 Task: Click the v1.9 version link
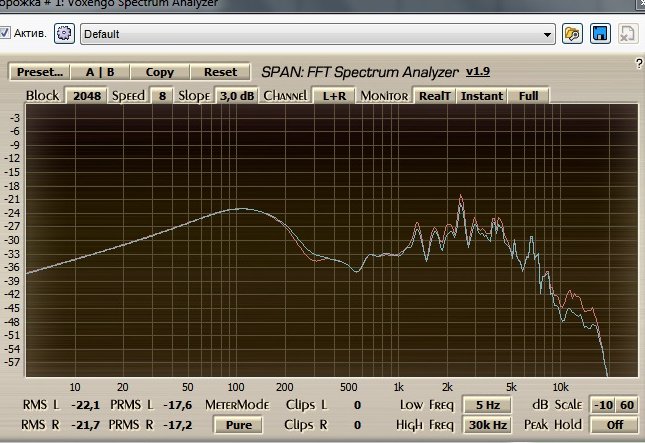coord(477,72)
